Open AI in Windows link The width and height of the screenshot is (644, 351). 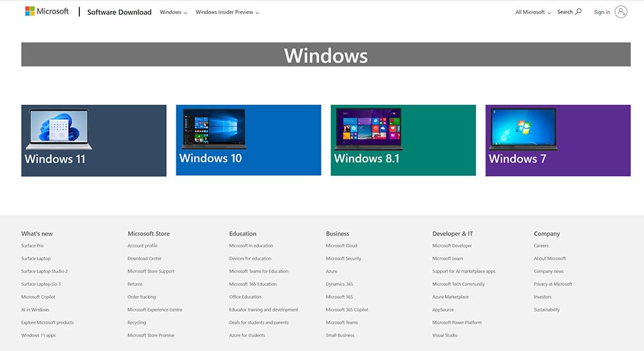(x=35, y=310)
